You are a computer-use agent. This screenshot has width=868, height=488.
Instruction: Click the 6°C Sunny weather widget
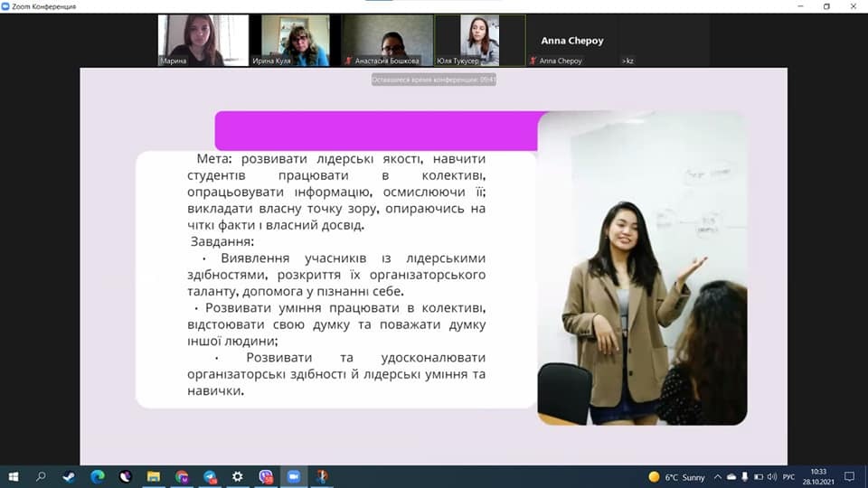click(678, 476)
